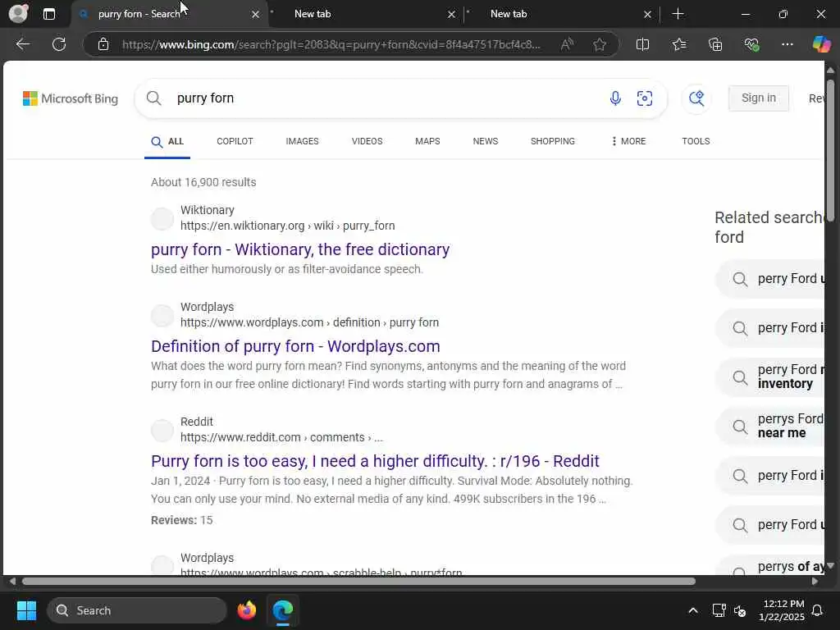The height and width of the screenshot is (630, 840).
Task: View site information lock icon
Action: tap(103, 44)
